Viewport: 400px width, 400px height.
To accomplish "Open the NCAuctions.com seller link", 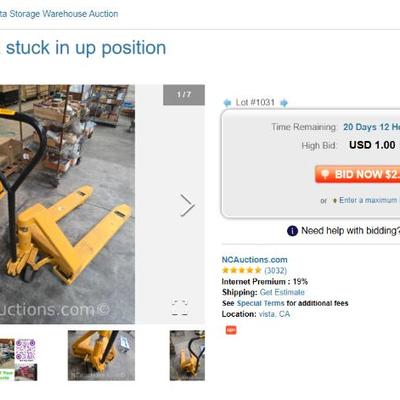I will click(254, 260).
